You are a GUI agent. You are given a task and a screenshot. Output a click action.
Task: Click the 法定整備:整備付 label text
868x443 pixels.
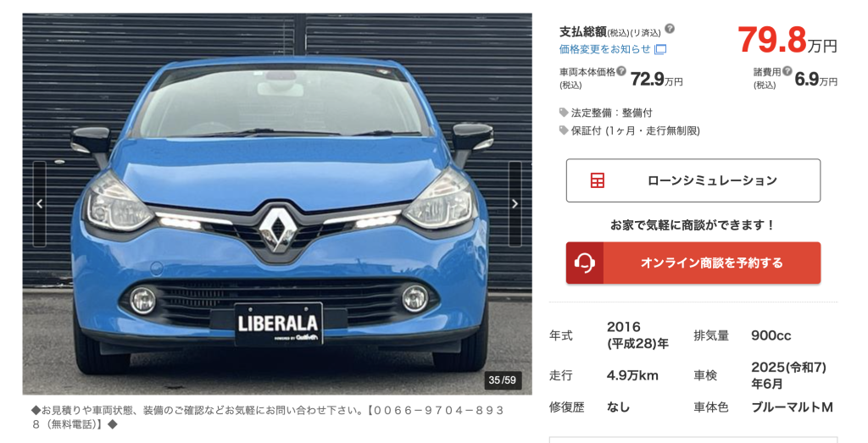click(x=612, y=113)
